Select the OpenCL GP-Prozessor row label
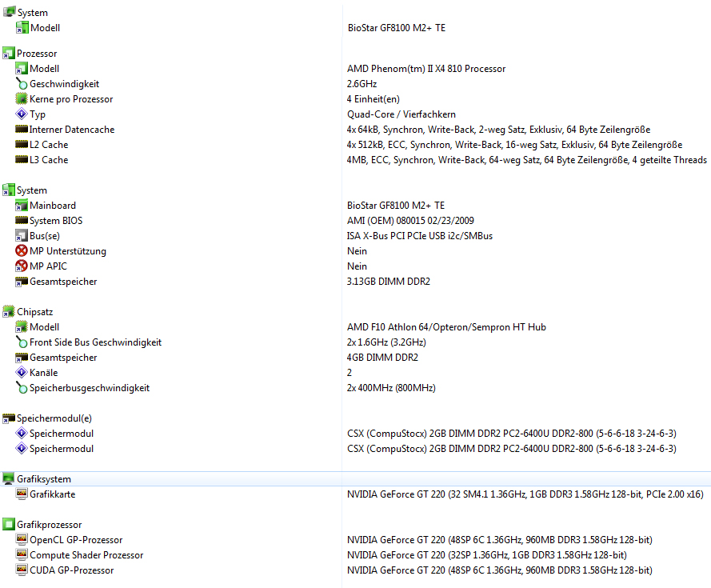711x588 pixels. click(x=76, y=540)
